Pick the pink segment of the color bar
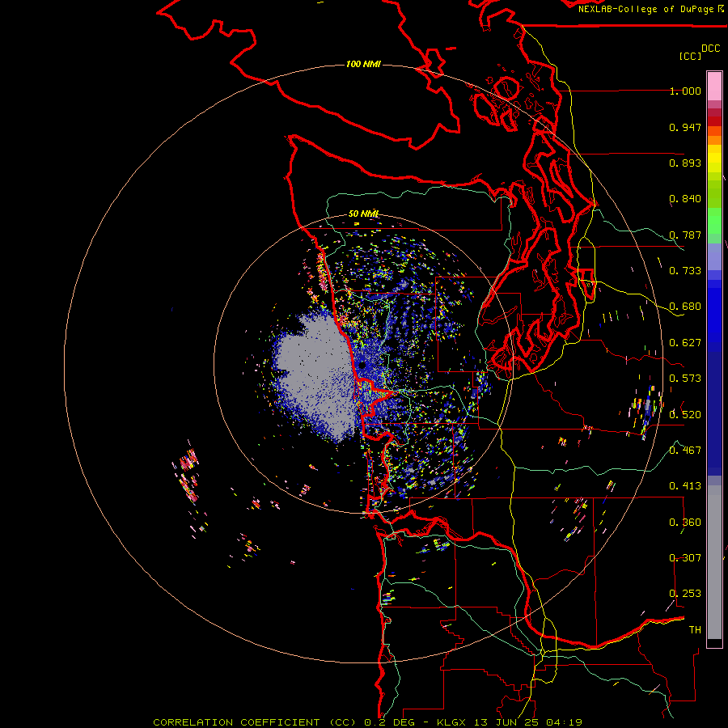Viewport: 728px width, 728px height. tap(714, 86)
